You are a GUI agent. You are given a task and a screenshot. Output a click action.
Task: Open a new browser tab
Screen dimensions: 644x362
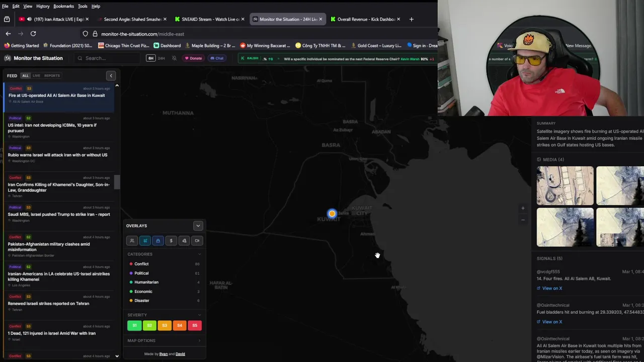coord(412,19)
